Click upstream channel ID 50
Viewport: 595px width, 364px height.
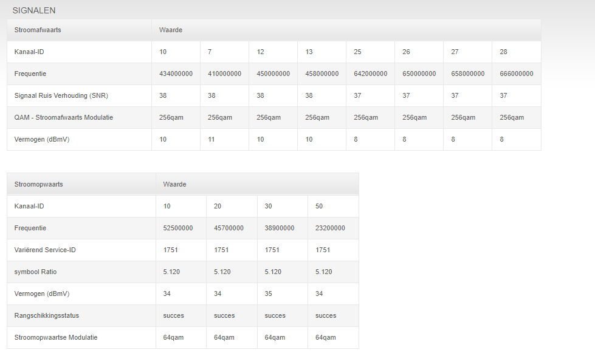(x=319, y=206)
